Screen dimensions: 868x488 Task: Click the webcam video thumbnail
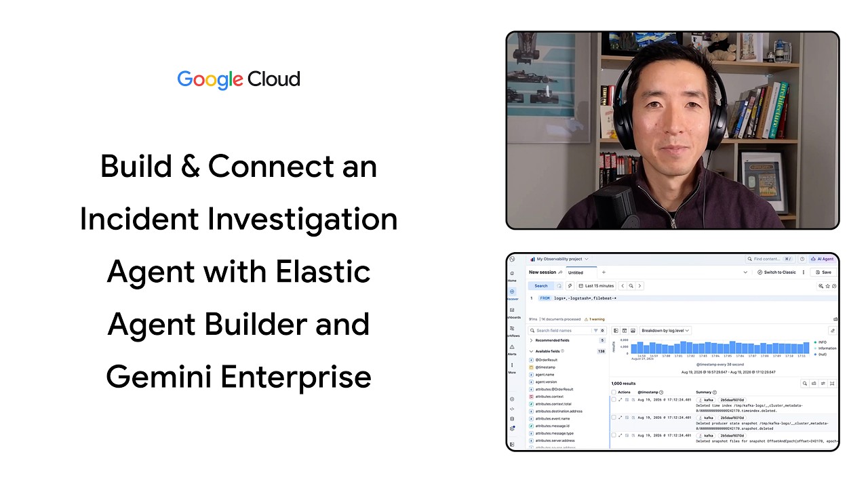pyautogui.click(x=673, y=130)
